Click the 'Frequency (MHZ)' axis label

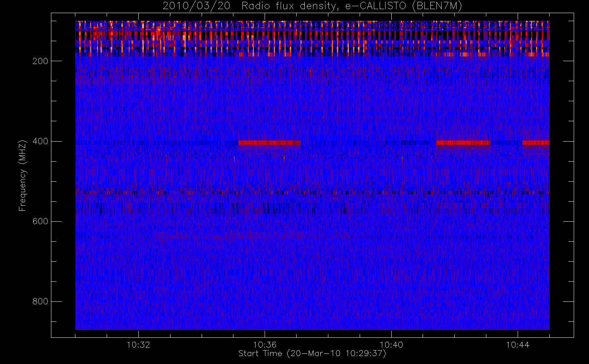coord(23,175)
